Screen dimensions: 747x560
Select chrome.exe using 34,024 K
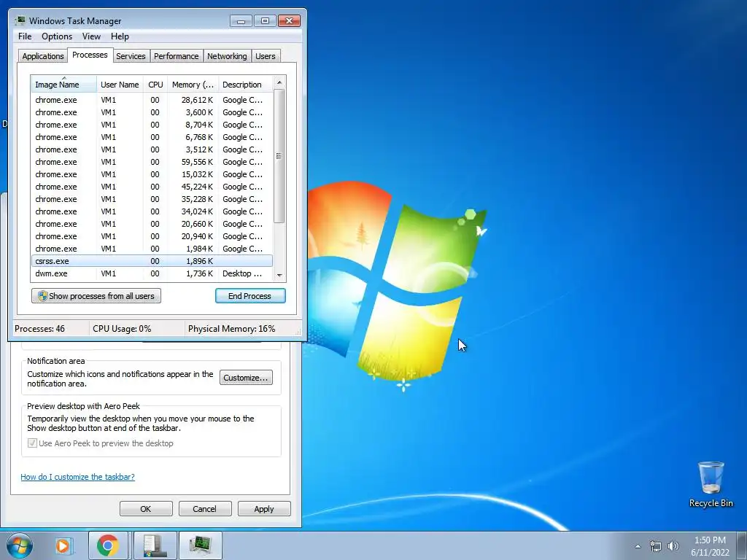coord(152,211)
